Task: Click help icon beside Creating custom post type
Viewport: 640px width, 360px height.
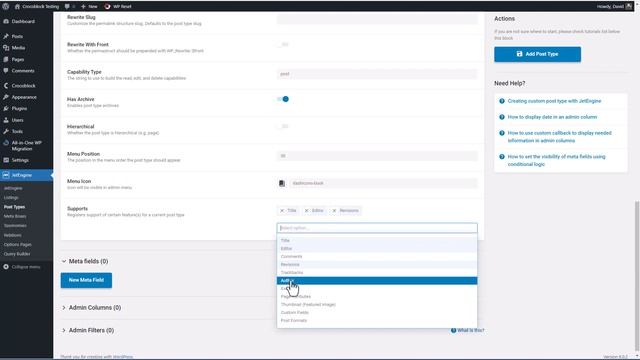Action: point(502,101)
